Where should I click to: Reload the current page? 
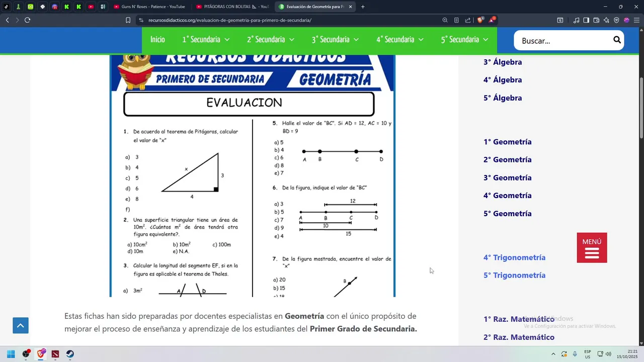27,20
